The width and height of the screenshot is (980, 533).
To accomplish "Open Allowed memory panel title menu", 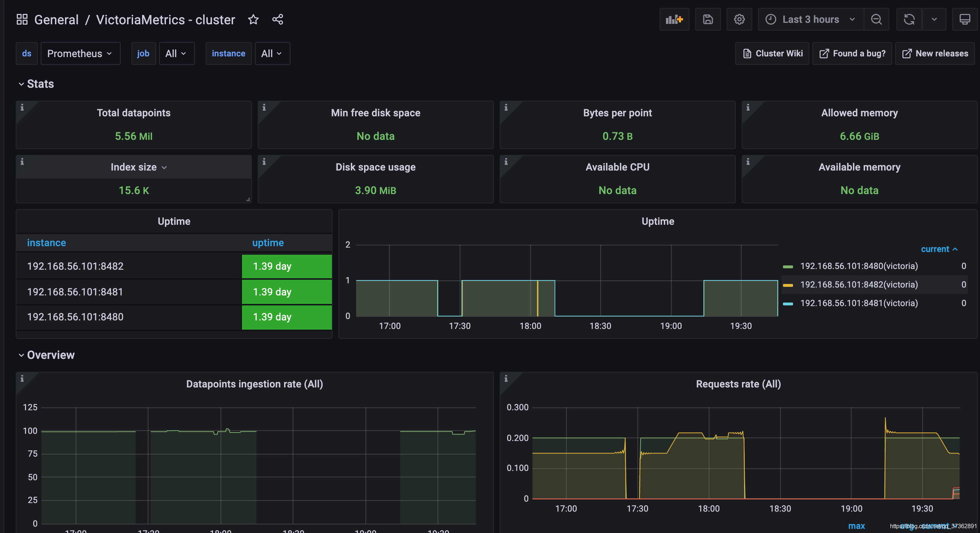I will click(859, 113).
